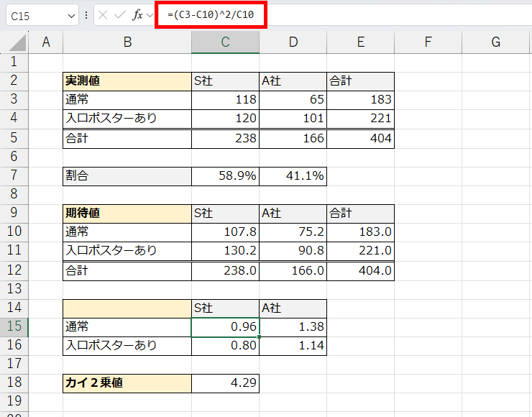Image resolution: width=532 pixels, height=417 pixels.
Task: Expand the Name Box dropdown arrow
Action: 70,15
